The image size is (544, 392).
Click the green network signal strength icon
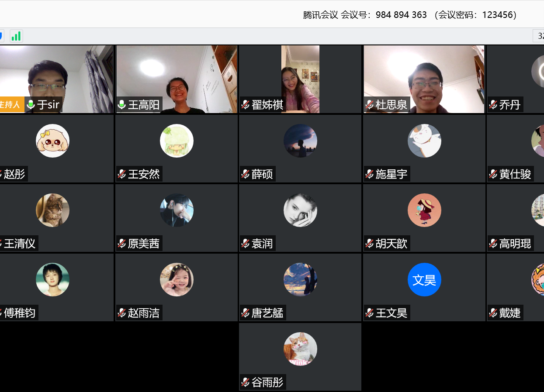[16, 36]
